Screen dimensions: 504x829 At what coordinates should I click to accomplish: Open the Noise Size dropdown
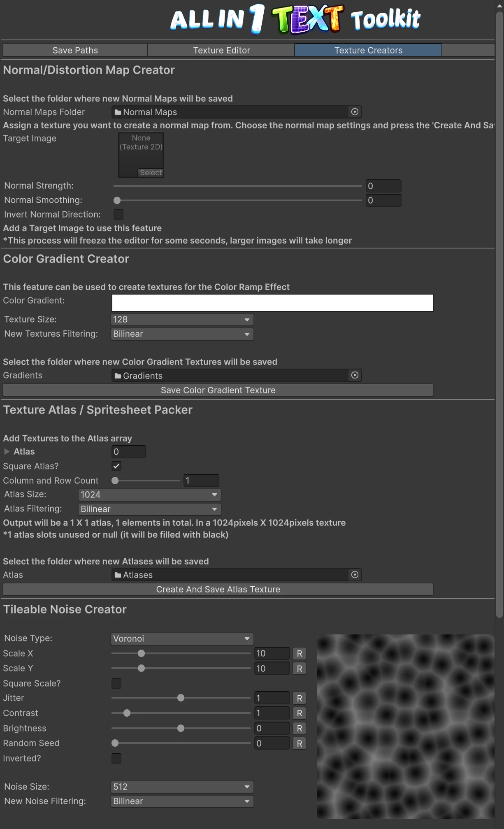(182, 787)
